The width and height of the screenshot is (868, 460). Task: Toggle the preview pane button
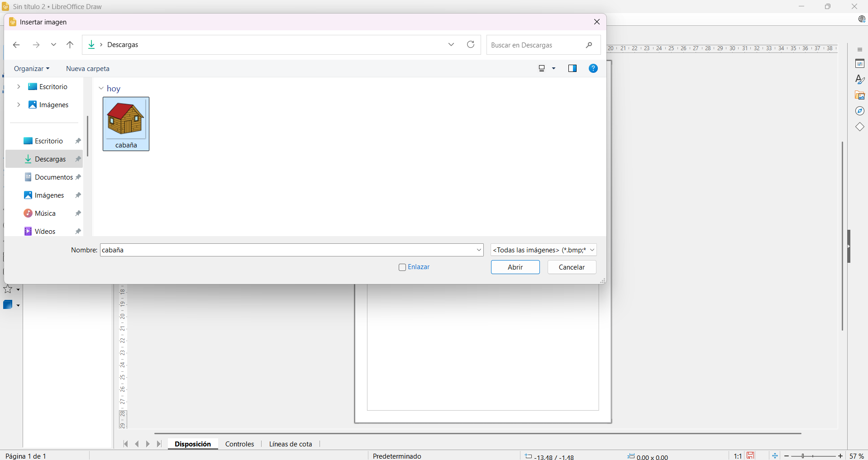point(572,68)
